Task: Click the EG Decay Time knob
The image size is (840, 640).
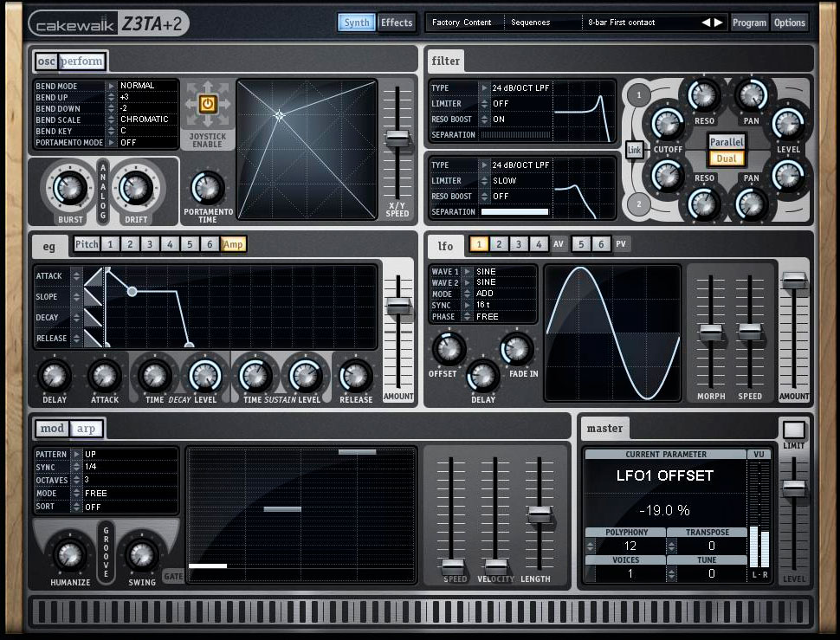Action: 155,376
